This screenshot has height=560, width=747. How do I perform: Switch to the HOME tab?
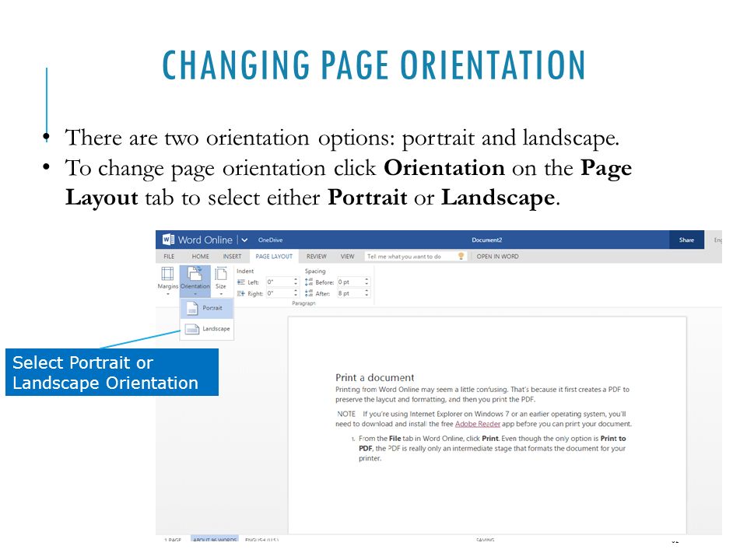click(x=201, y=256)
